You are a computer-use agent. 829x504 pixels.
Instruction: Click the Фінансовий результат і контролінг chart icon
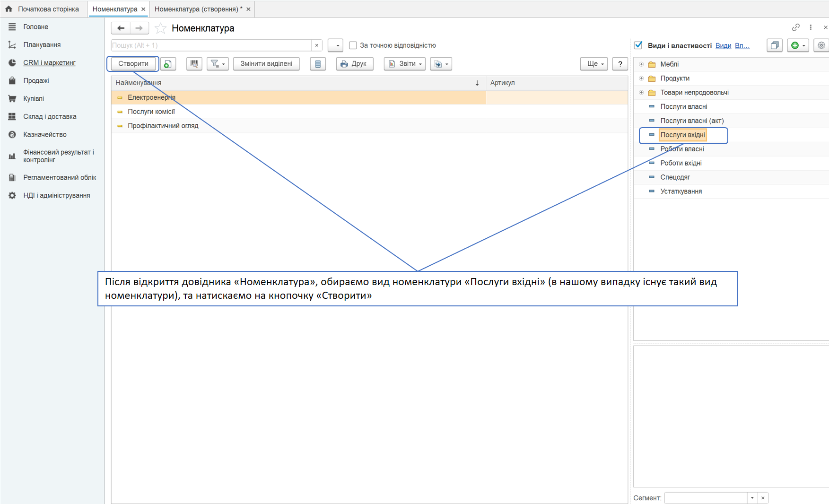click(12, 156)
